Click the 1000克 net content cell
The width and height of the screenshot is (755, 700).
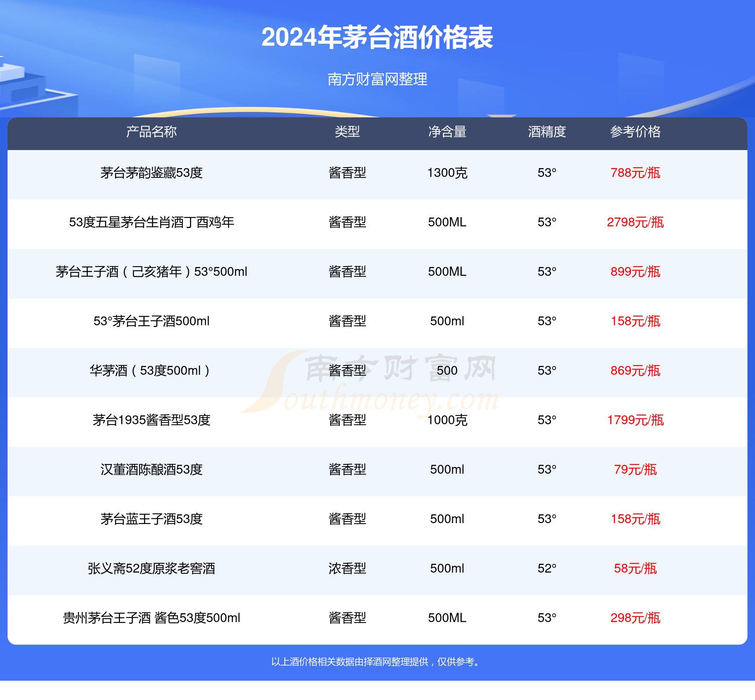point(447,420)
